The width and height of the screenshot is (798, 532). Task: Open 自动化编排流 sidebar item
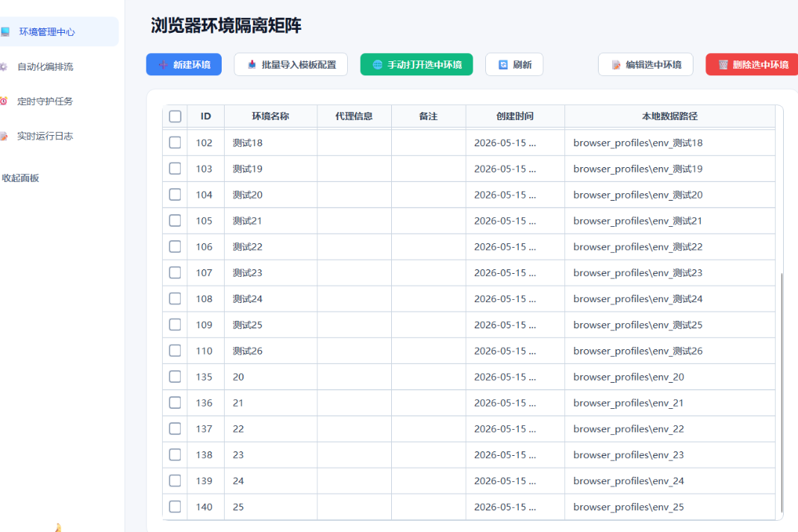point(46,66)
